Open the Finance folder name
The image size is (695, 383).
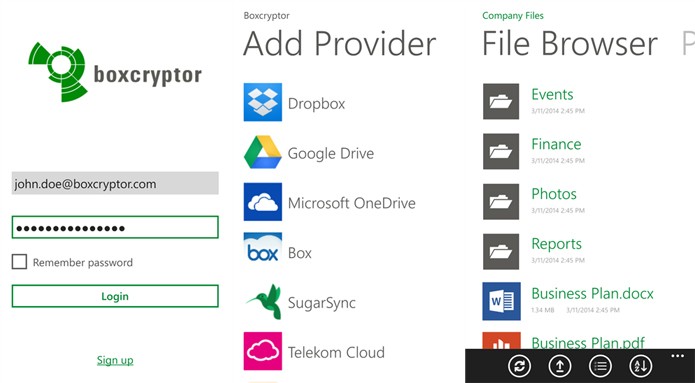(x=556, y=144)
